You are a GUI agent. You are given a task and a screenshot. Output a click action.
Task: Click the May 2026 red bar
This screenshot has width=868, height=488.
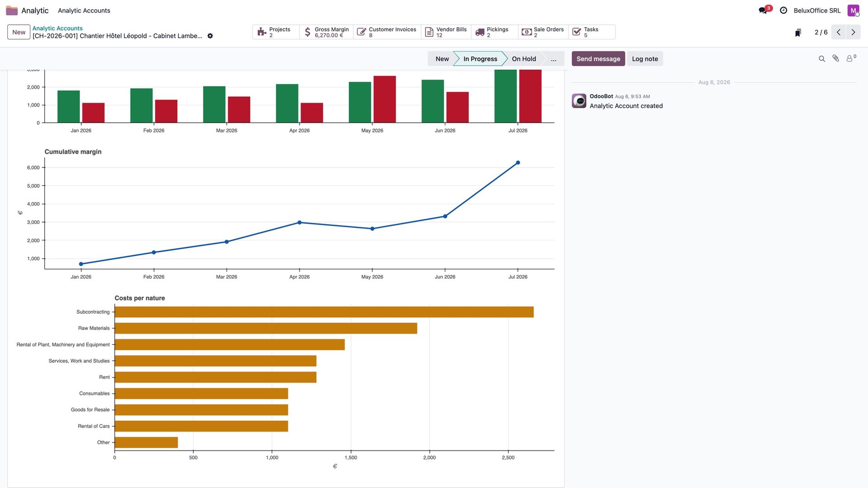coord(385,99)
